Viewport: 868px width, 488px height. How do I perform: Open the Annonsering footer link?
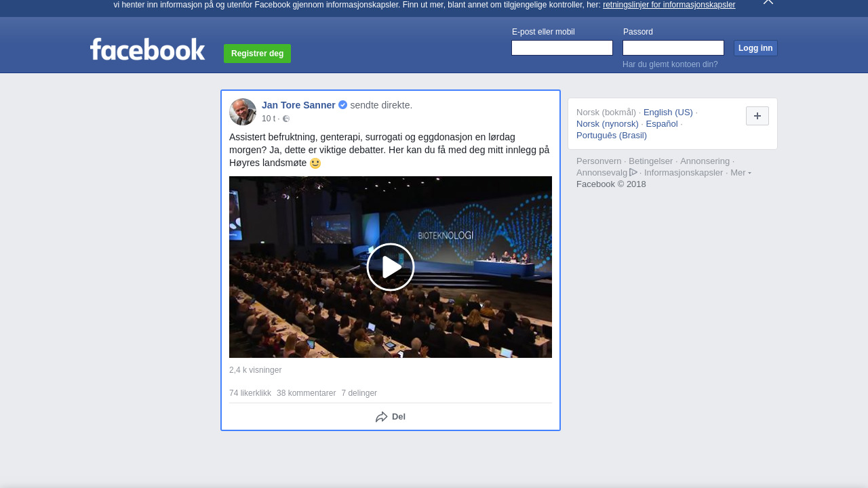click(x=705, y=161)
